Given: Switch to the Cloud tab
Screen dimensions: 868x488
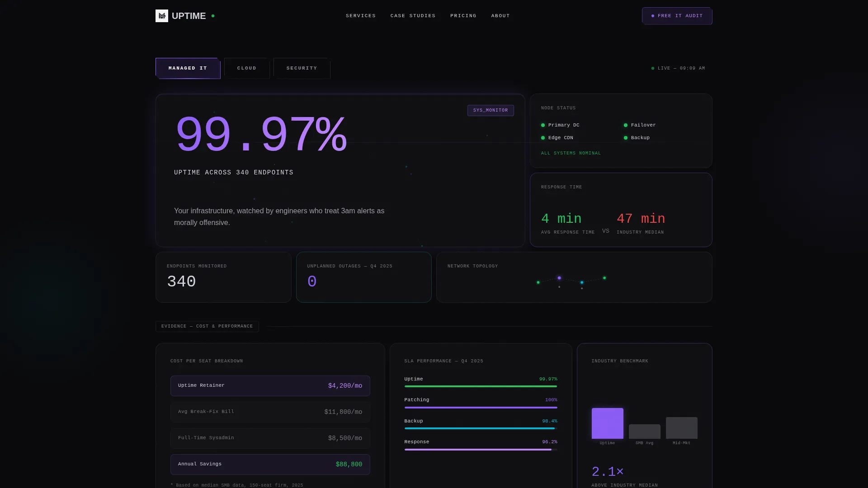Looking at the screenshot, I should [247, 68].
